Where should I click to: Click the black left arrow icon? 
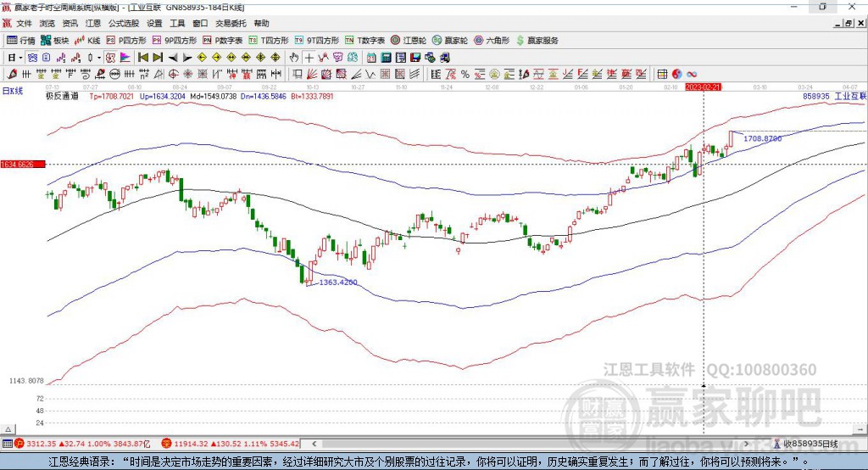coord(173,58)
